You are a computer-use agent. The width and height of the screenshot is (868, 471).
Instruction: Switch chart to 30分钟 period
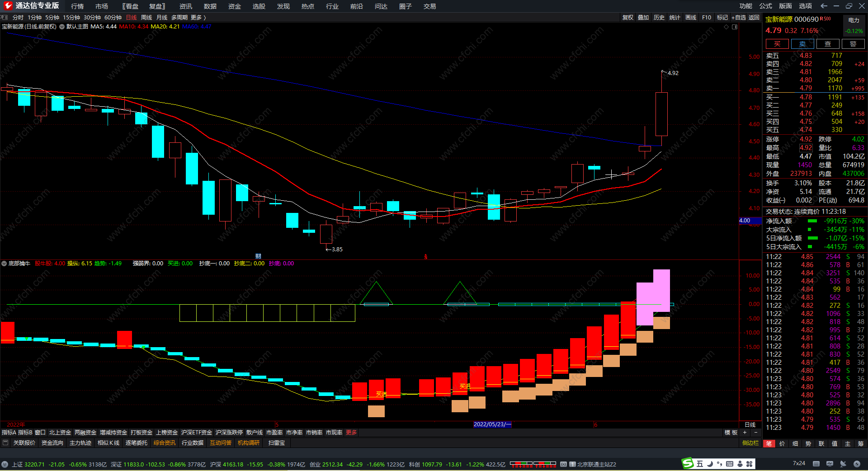pos(92,17)
